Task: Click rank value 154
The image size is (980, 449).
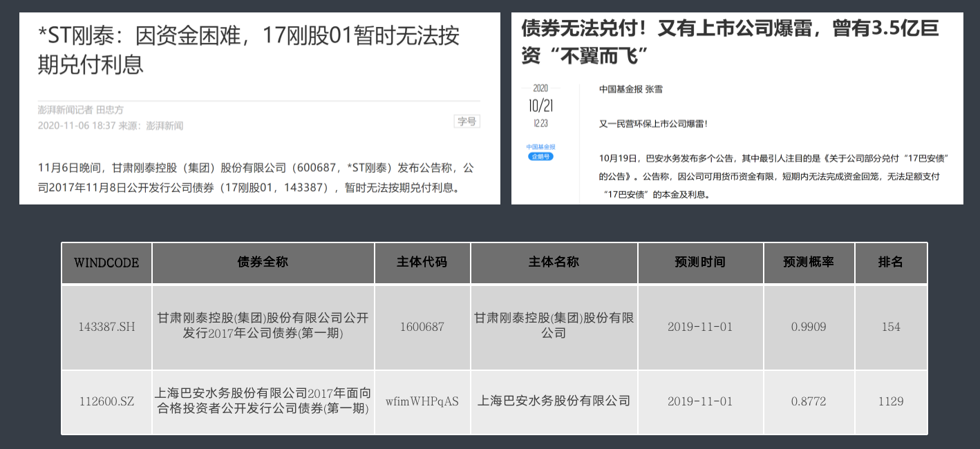Action: click(x=891, y=327)
